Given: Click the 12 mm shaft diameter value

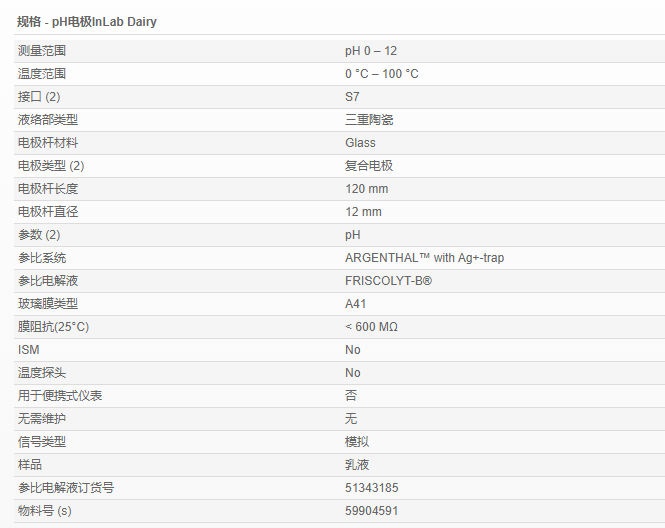Looking at the screenshot, I should click(x=363, y=212).
